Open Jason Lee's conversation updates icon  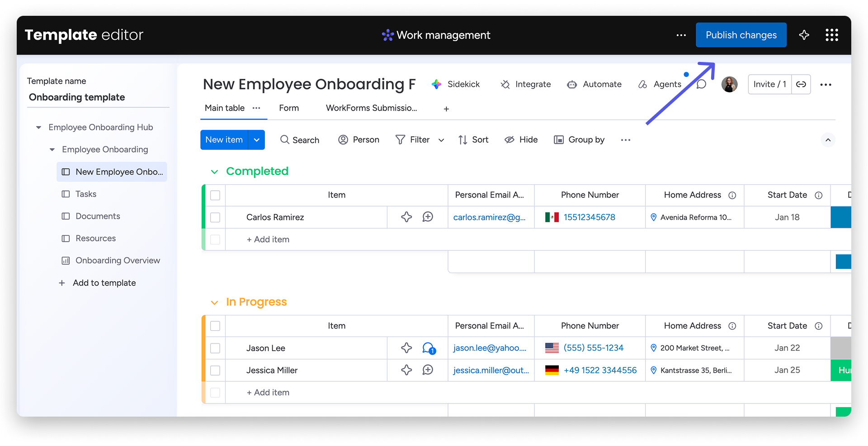click(x=428, y=348)
